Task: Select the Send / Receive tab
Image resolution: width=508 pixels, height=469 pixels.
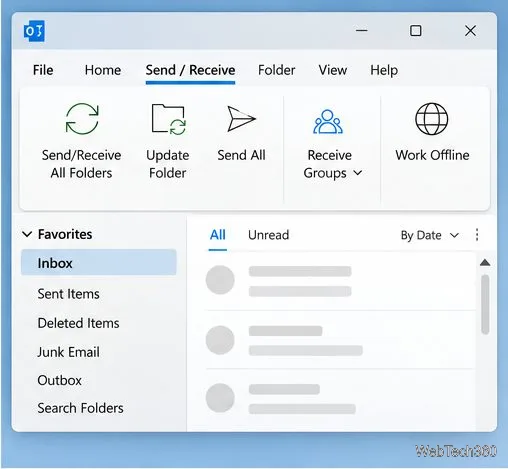Action: coord(190,70)
